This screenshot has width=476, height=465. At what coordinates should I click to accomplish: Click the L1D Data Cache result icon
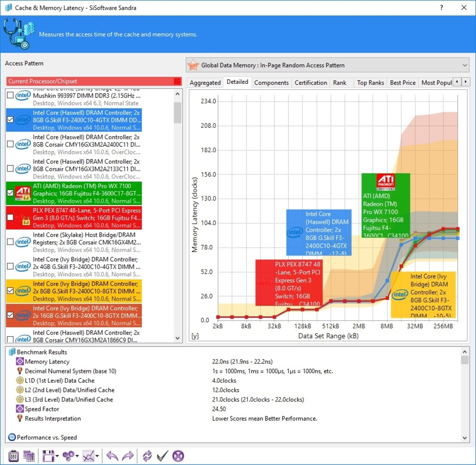pyautogui.click(x=20, y=380)
